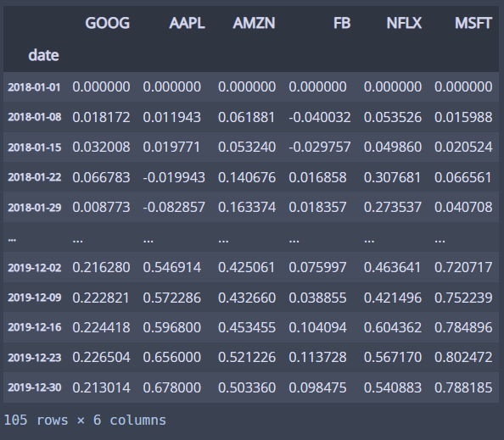The image size is (504, 440).
Task: Click the AAPL value 0.572286
Action: click(172, 298)
